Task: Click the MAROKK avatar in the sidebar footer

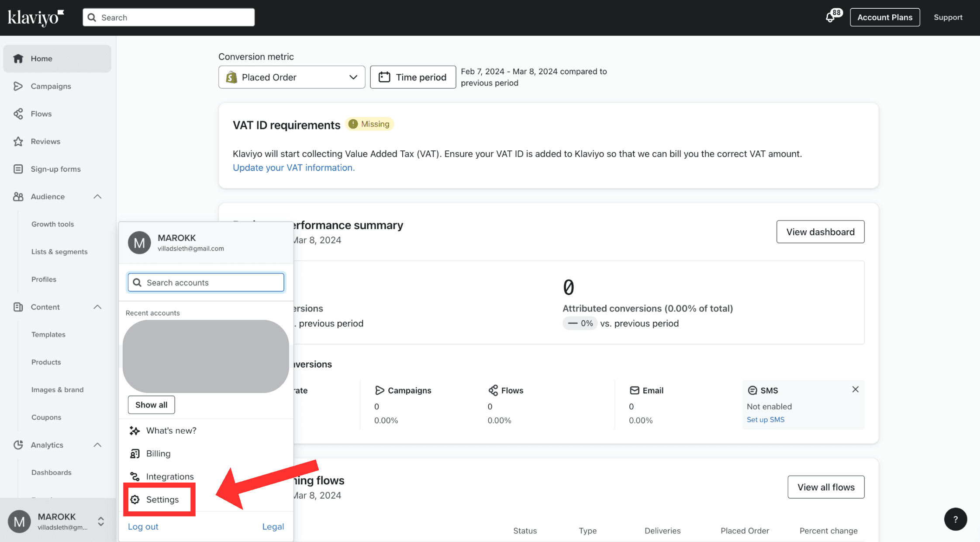Action: coord(19,521)
